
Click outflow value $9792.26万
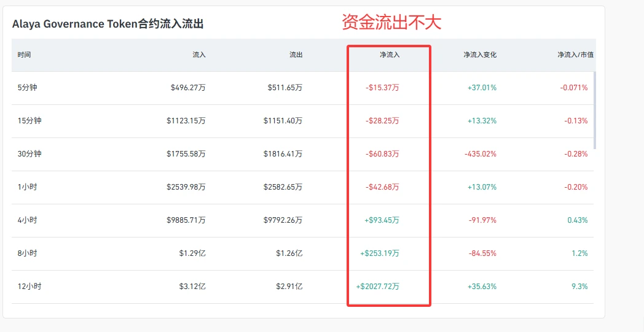point(283,220)
